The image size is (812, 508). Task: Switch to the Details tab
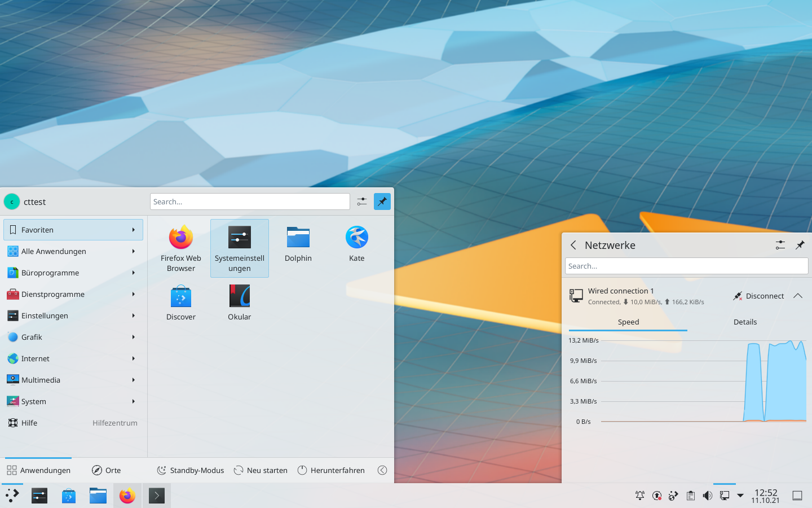tap(745, 322)
